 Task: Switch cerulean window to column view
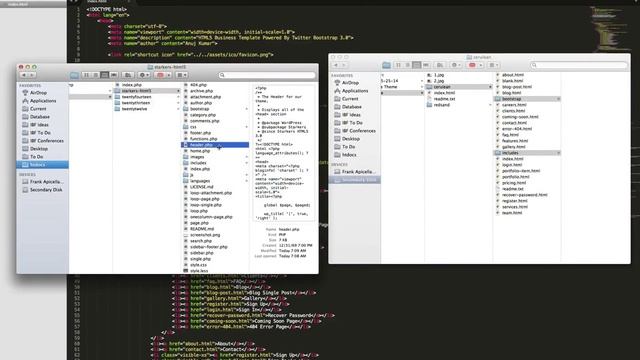pyautogui.click(x=417, y=65)
